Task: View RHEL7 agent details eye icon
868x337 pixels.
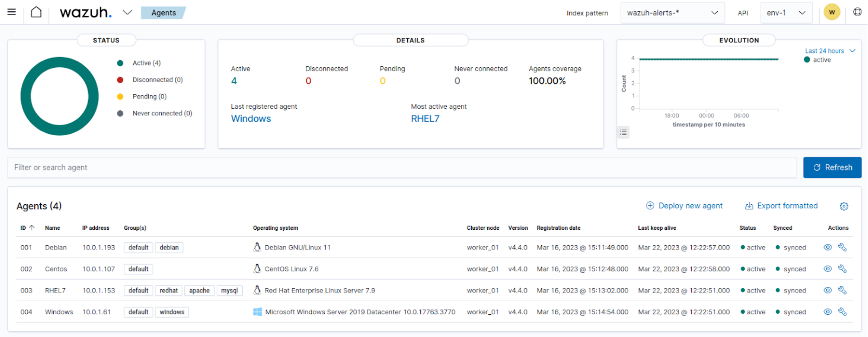Action: 828,290
